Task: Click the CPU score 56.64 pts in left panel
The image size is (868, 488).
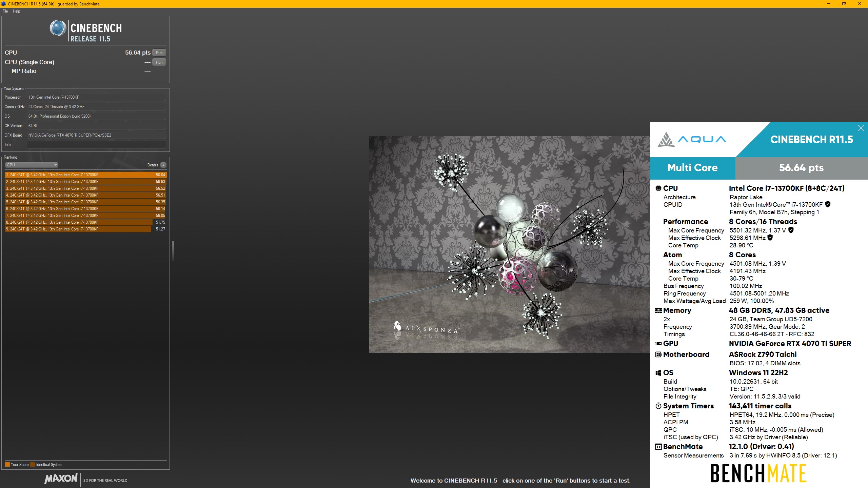Action: 138,53
